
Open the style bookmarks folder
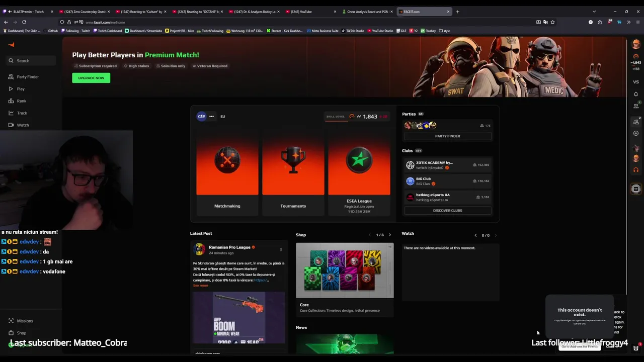tap(444, 31)
